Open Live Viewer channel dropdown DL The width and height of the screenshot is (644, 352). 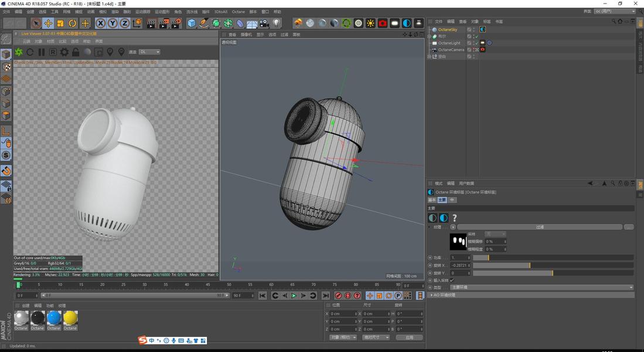coord(149,52)
